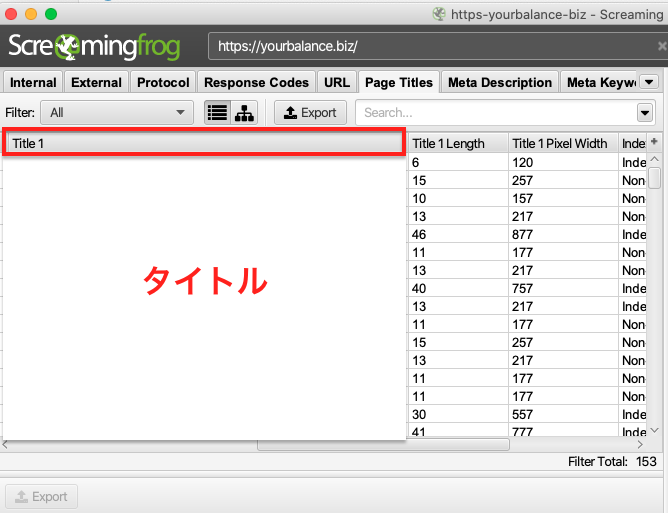Open the External tab
668x513 pixels.
(x=96, y=82)
